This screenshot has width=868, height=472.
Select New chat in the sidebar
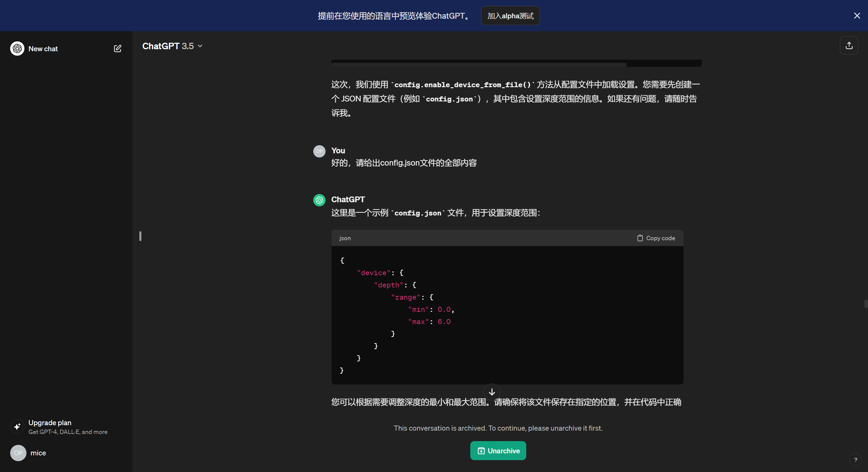pyautogui.click(x=43, y=49)
